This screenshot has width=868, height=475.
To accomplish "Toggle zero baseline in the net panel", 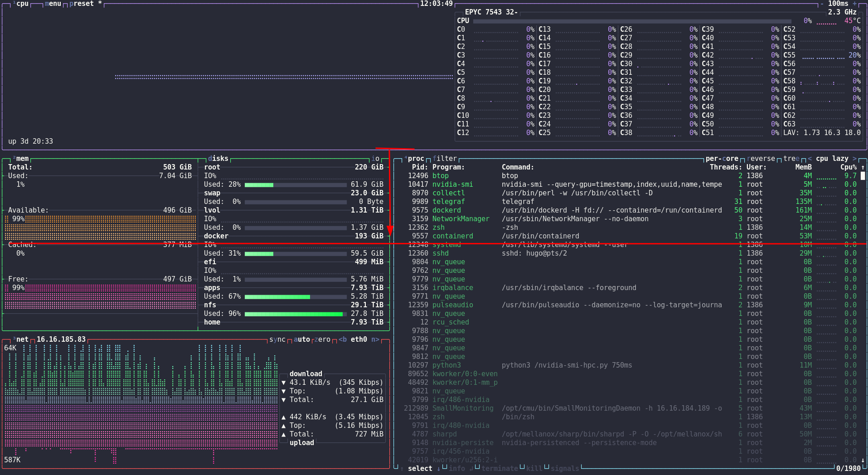I will tap(323, 339).
